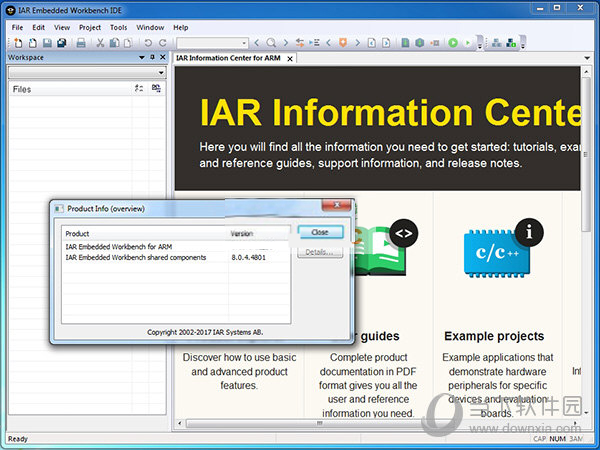
Task: Click Product column header in dialog
Action: [145, 233]
